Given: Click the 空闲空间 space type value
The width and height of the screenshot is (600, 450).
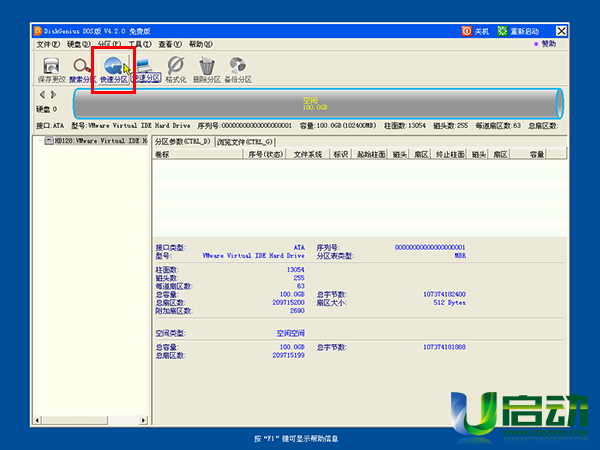Looking at the screenshot, I should click(x=290, y=333).
